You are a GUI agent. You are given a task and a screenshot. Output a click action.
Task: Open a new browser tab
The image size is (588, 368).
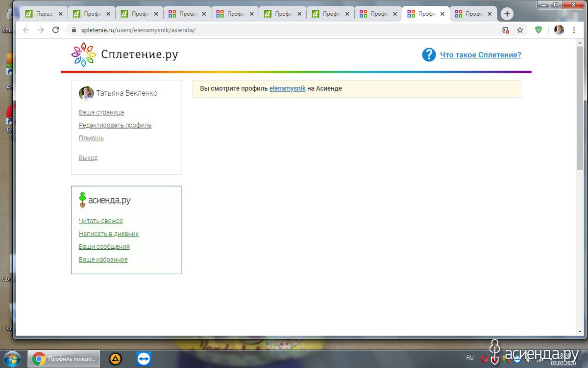point(507,14)
